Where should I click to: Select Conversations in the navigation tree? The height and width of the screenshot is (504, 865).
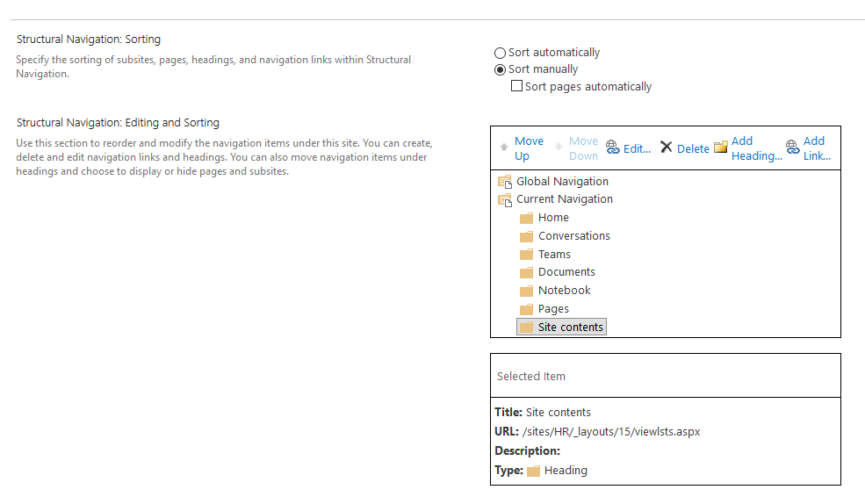coord(573,236)
